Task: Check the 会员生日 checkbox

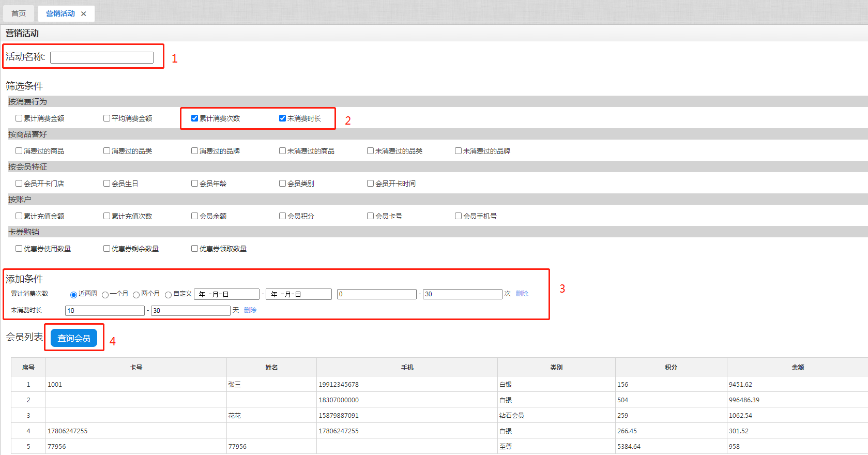Action: [107, 184]
